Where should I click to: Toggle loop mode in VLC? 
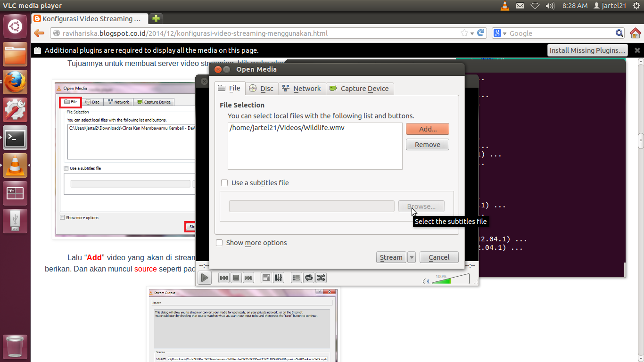[309, 278]
